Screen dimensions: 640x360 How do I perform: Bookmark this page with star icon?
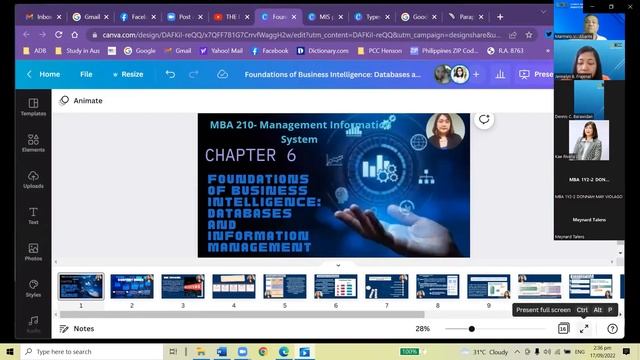(529, 35)
